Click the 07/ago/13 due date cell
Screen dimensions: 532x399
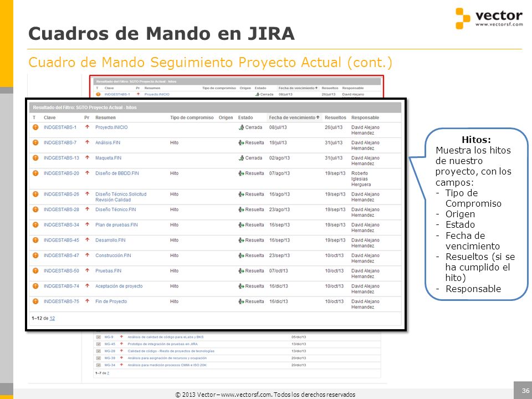tap(279, 173)
